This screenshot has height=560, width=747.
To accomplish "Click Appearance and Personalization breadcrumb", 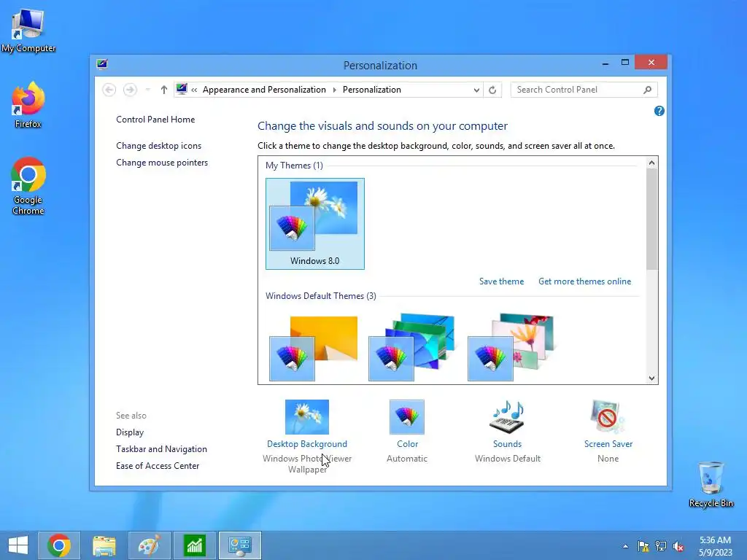I will tap(264, 90).
